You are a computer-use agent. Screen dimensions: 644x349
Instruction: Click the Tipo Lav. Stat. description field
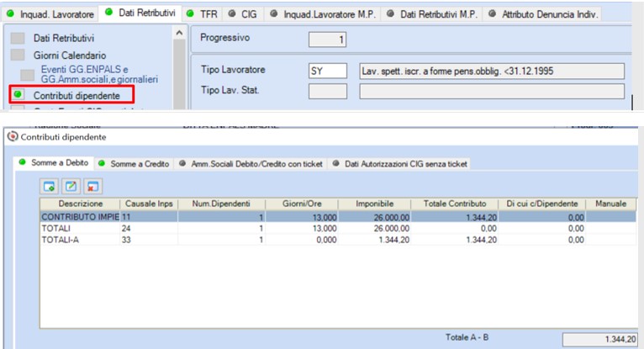pyautogui.click(x=492, y=91)
